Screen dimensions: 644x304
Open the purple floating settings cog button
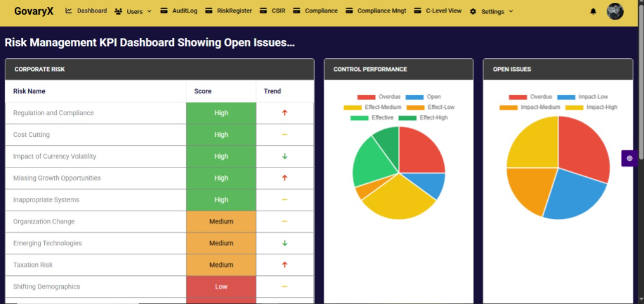[629, 158]
